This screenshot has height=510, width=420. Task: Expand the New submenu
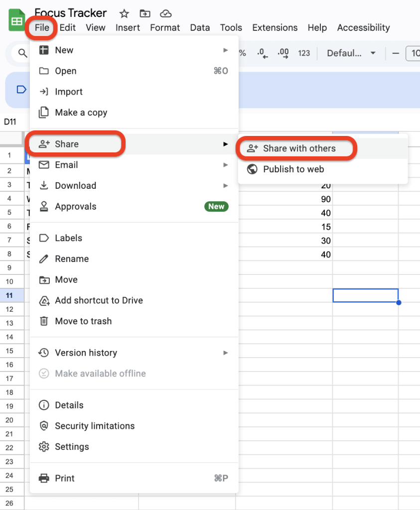pos(65,50)
